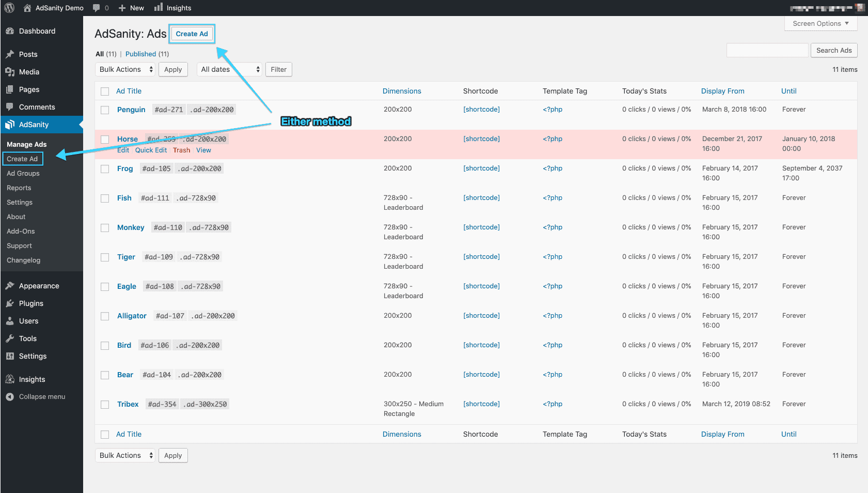Click the Media icon in sidebar
The image size is (868, 493).
10,72
